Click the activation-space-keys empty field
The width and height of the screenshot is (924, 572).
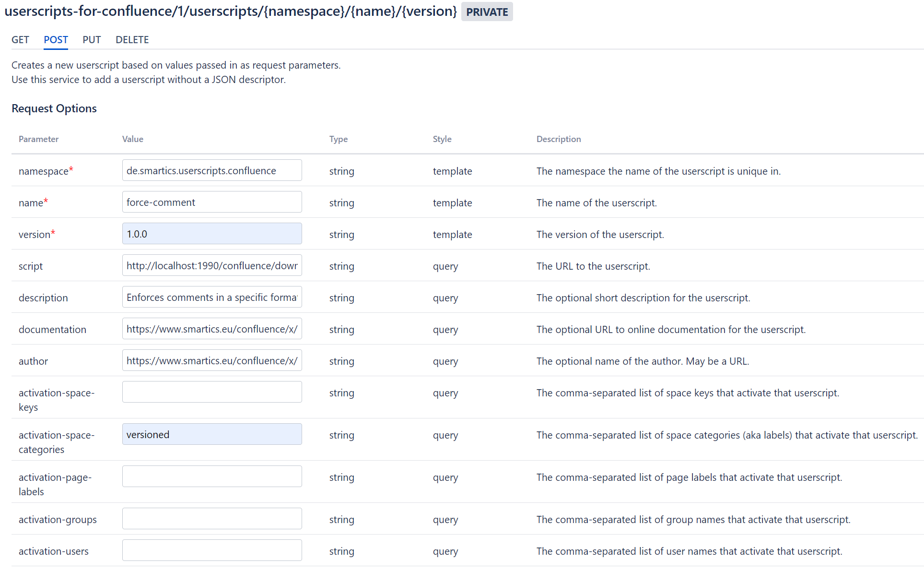tap(211, 392)
